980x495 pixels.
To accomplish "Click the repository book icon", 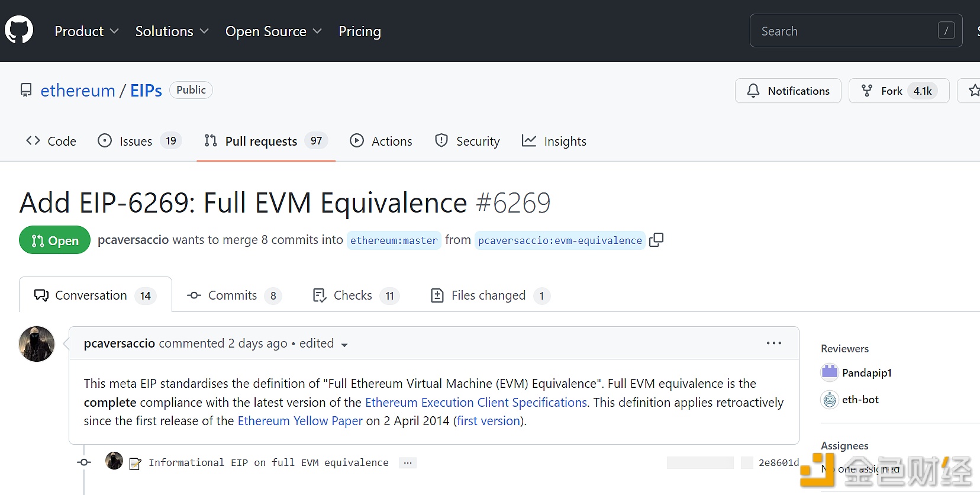I will [26, 90].
